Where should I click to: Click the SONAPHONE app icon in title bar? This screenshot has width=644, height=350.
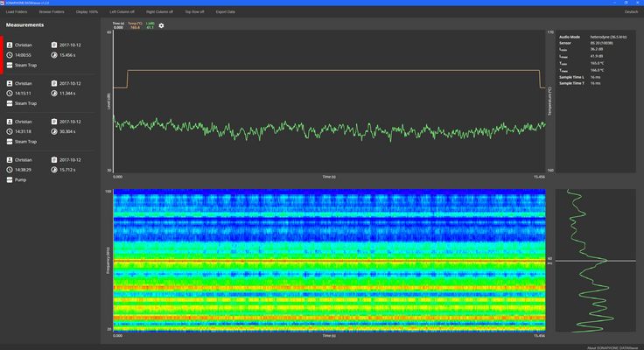pyautogui.click(x=3, y=3)
